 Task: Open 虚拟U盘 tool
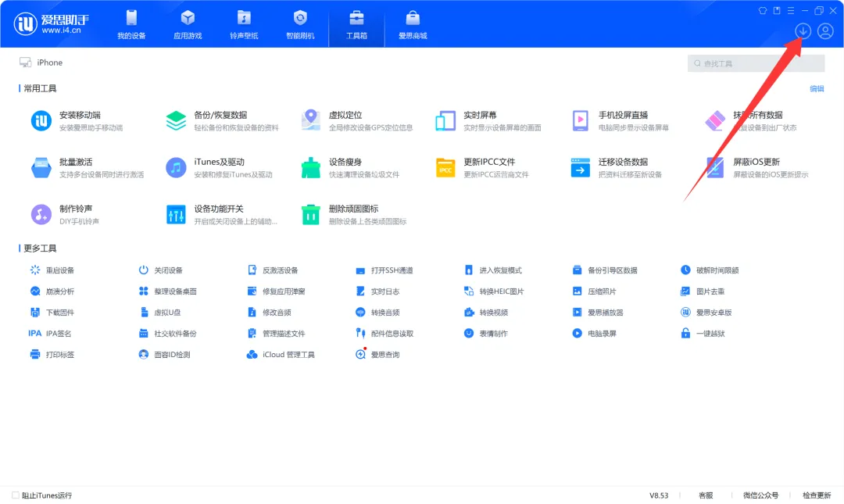(x=160, y=313)
